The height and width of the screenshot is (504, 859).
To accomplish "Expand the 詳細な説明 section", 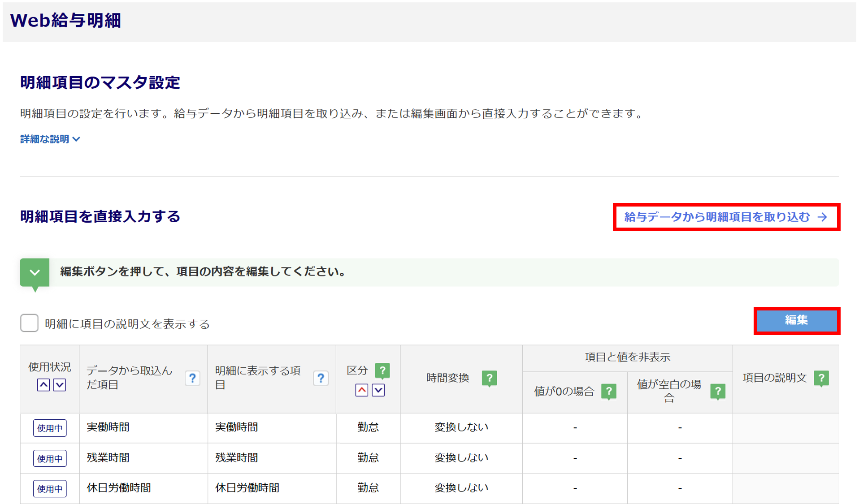I will 50,139.
